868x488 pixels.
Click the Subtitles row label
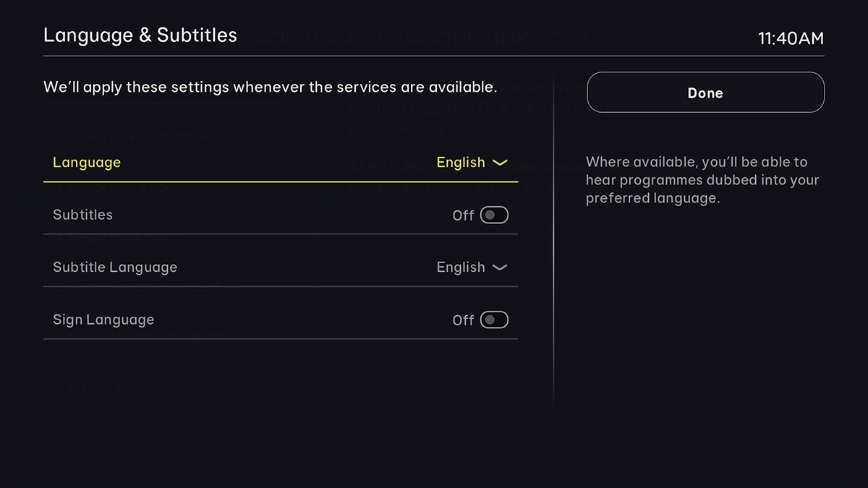coord(82,215)
